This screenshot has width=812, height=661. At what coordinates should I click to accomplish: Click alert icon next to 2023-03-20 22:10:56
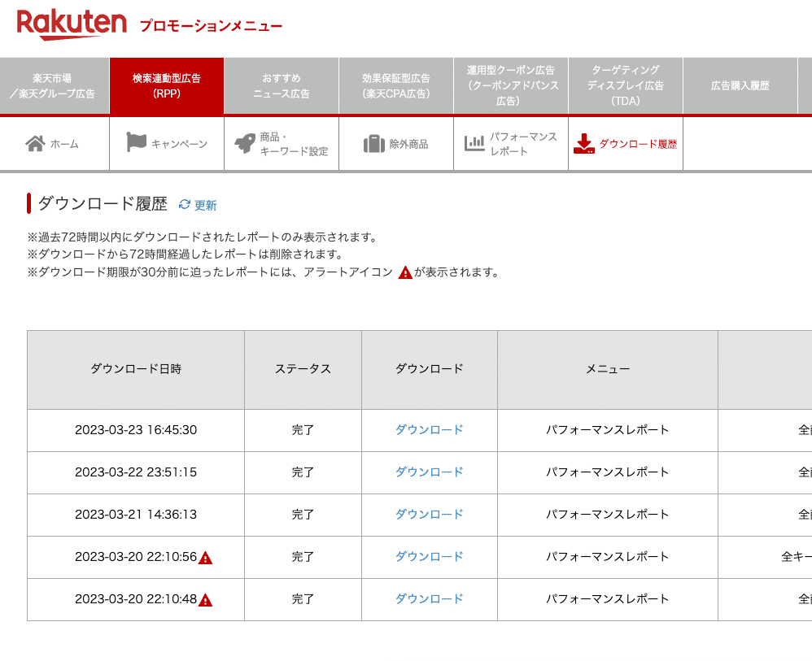click(206, 558)
